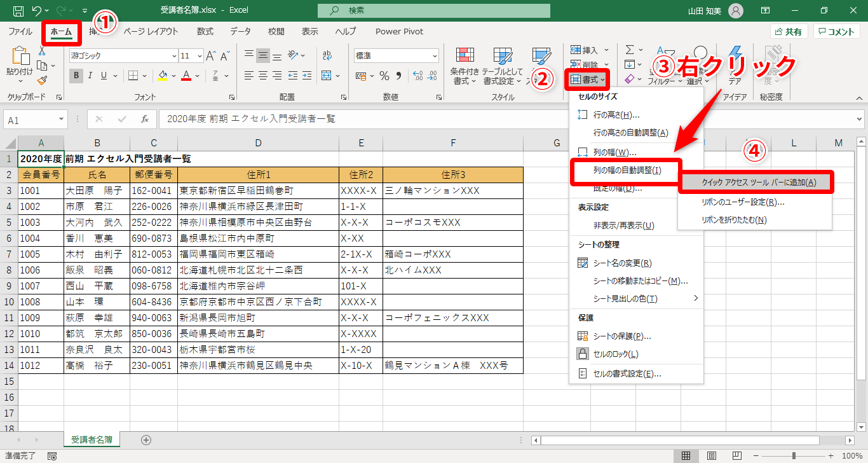Screen dimensions: 868x463
Task: Select リボンを折りたたむ(N)
Action: pyautogui.click(x=756, y=220)
